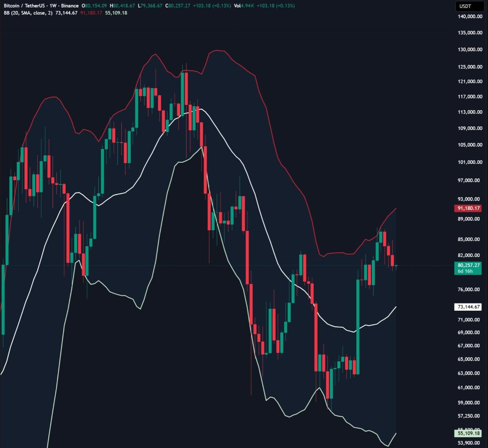Click the C 80,257.27 close value in header
The height and width of the screenshot is (448, 488).
pos(178,6)
